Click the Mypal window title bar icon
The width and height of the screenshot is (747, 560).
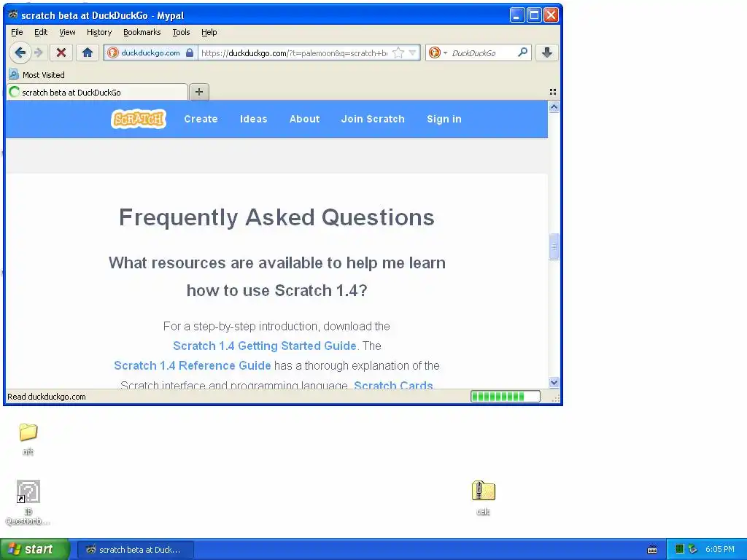pyautogui.click(x=13, y=15)
